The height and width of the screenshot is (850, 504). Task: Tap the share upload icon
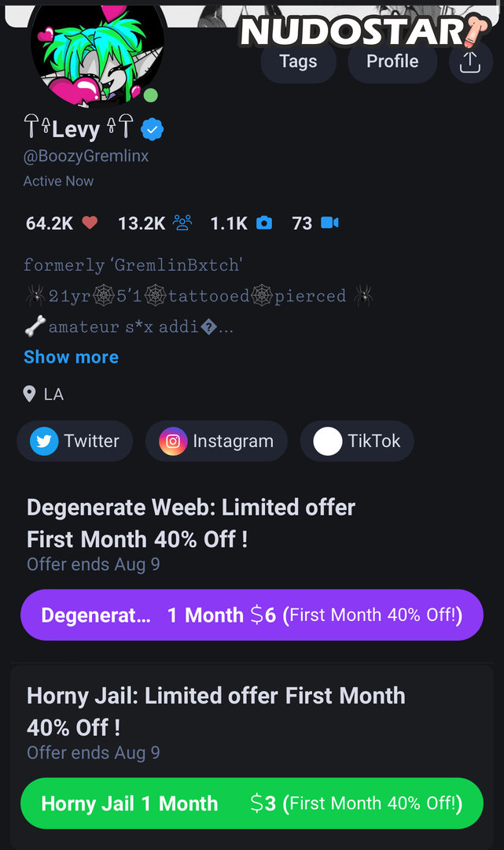click(469, 62)
